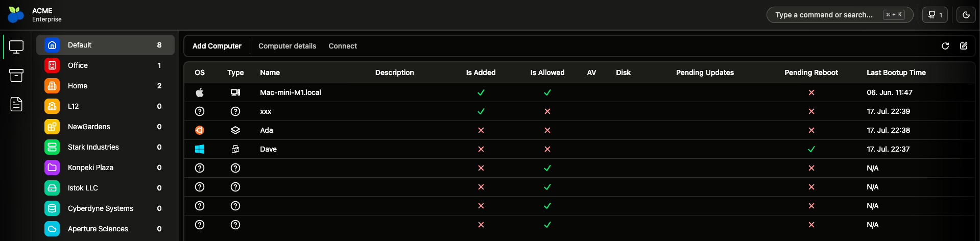Select the Stark Industries group
This screenshot has width=980, height=241.
click(x=93, y=147)
